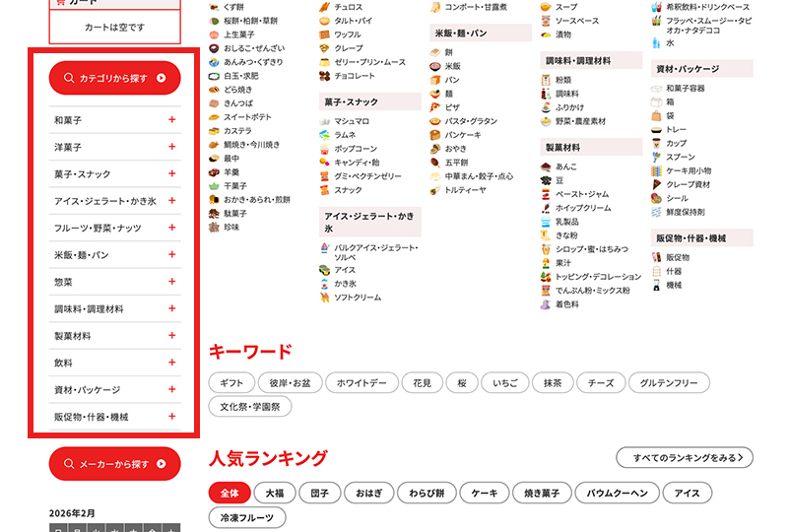Click the 飲料 sidebar category label
Image resolution: width=788 pixels, height=532 pixels.
[x=63, y=363]
